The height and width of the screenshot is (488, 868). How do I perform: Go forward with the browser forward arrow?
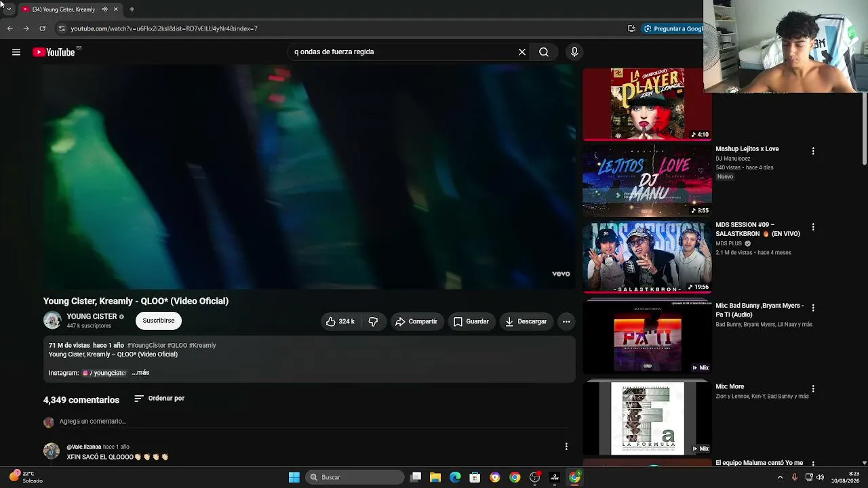click(x=26, y=28)
